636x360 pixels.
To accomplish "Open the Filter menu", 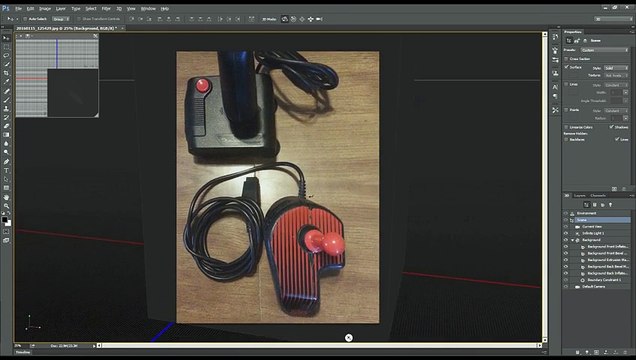I will coord(106,9).
